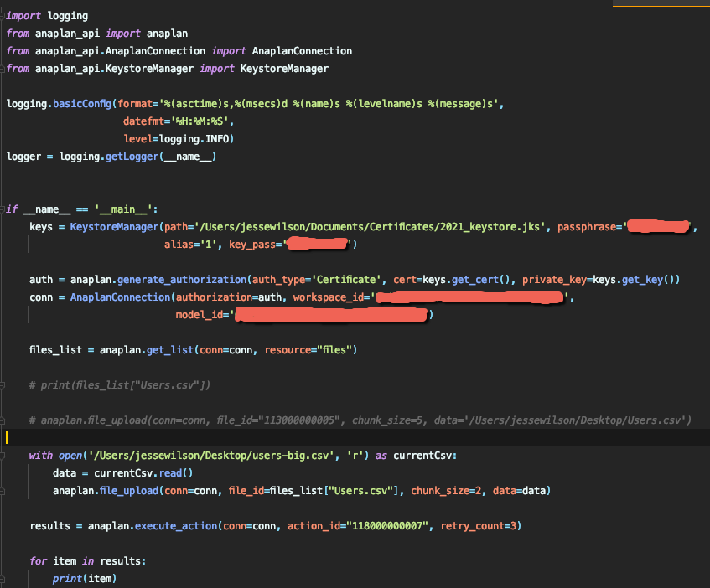Image resolution: width=710 pixels, height=588 pixels.
Task: Click the '__main__' string literal
Action: pos(123,209)
